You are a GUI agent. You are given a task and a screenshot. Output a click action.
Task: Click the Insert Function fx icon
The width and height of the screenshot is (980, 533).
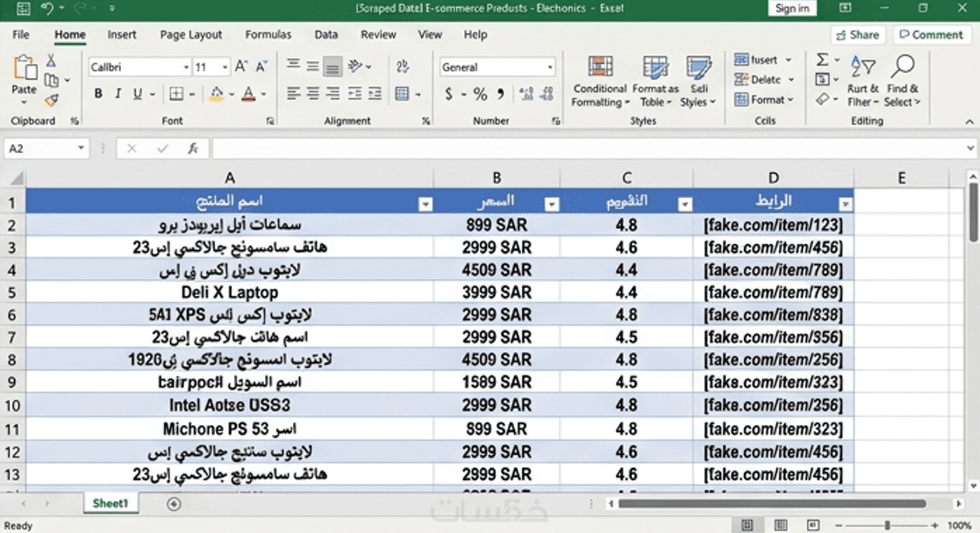(193, 148)
